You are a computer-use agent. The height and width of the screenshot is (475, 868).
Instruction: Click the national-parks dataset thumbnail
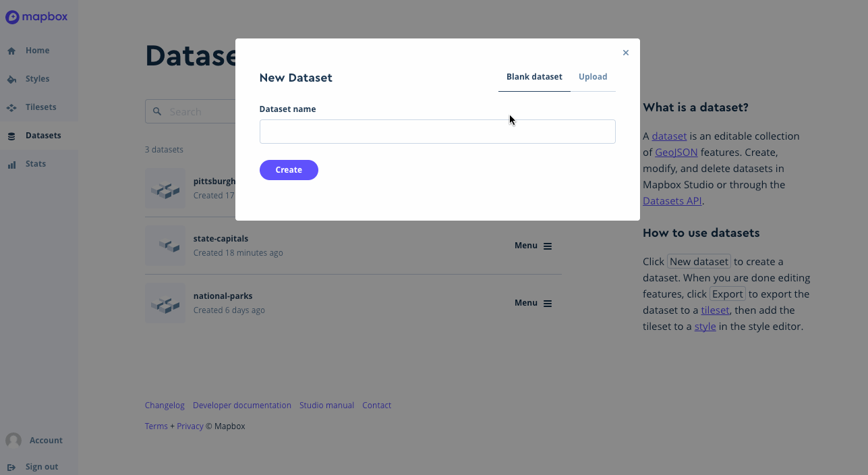(x=165, y=303)
